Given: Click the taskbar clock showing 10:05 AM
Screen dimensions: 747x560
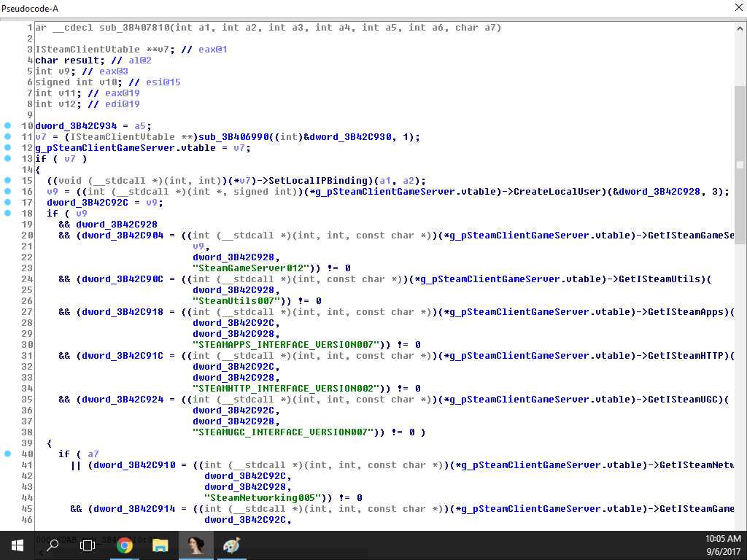Looking at the screenshot, I should pos(723,539).
